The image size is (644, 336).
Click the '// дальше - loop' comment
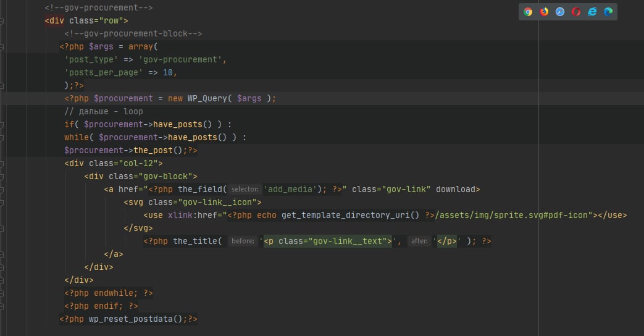click(104, 111)
